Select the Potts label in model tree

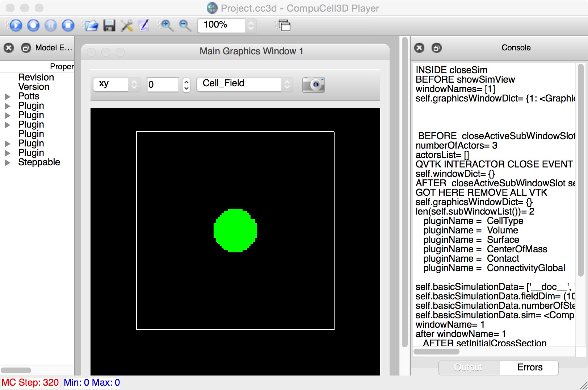[x=29, y=96]
